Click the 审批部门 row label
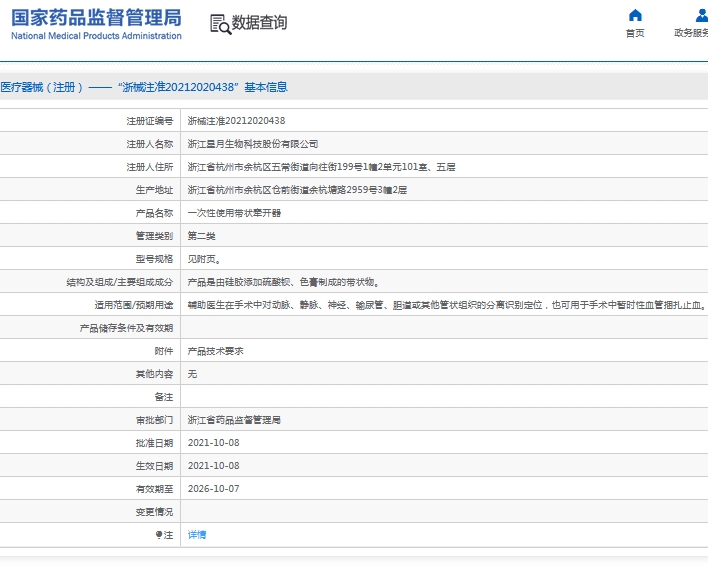The width and height of the screenshot is (708, 569). click(x=154, y=420)
